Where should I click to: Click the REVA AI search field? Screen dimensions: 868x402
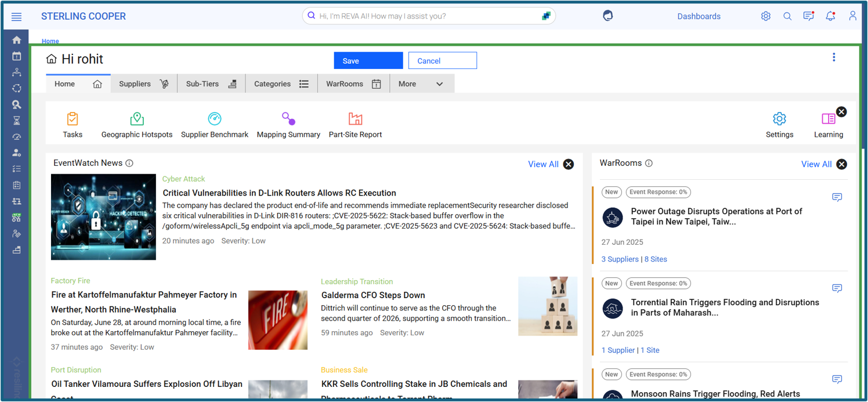click(x=428, y=16)
